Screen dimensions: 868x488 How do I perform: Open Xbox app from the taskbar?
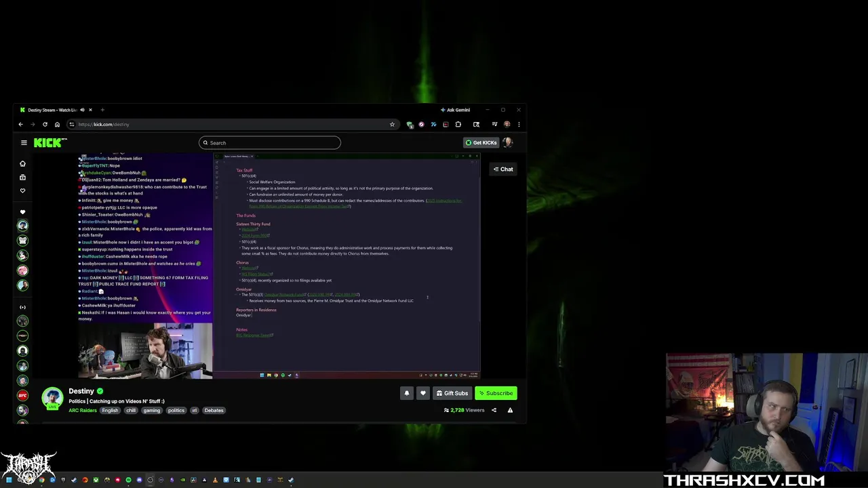[96, 480]
